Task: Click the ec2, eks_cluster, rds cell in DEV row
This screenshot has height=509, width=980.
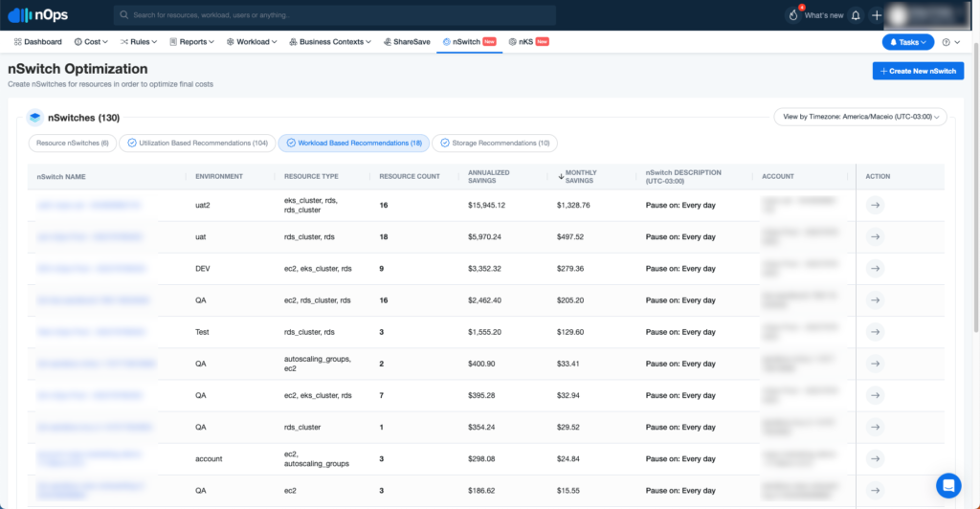Action: (x=318, y=269)
